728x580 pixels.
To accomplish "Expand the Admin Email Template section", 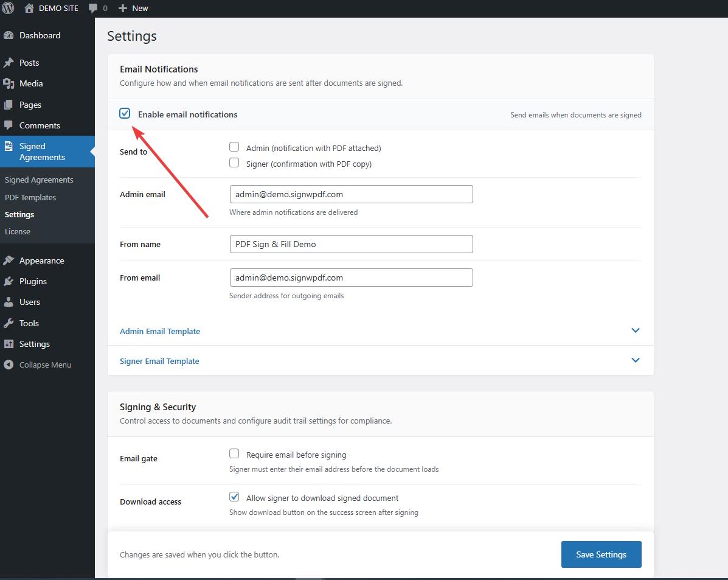I will tap(160, 331).
